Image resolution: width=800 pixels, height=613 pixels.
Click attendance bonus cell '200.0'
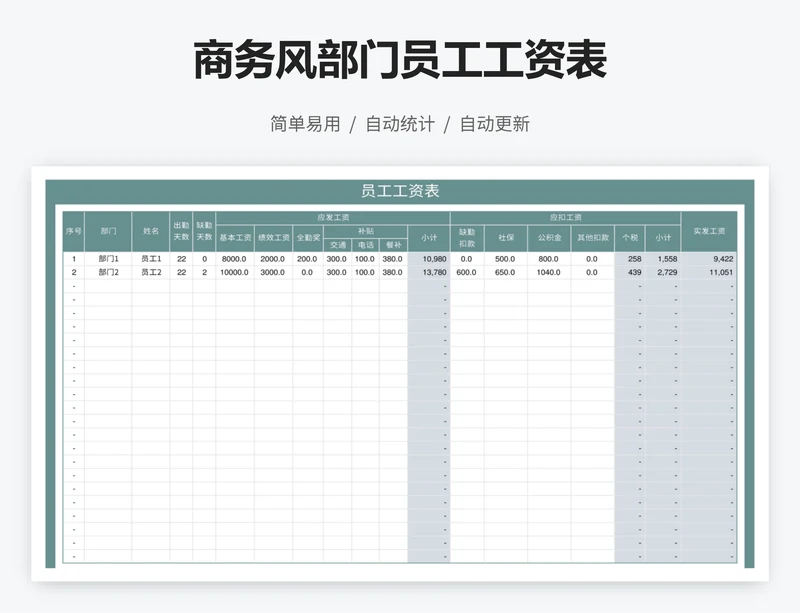click(308, 259)
